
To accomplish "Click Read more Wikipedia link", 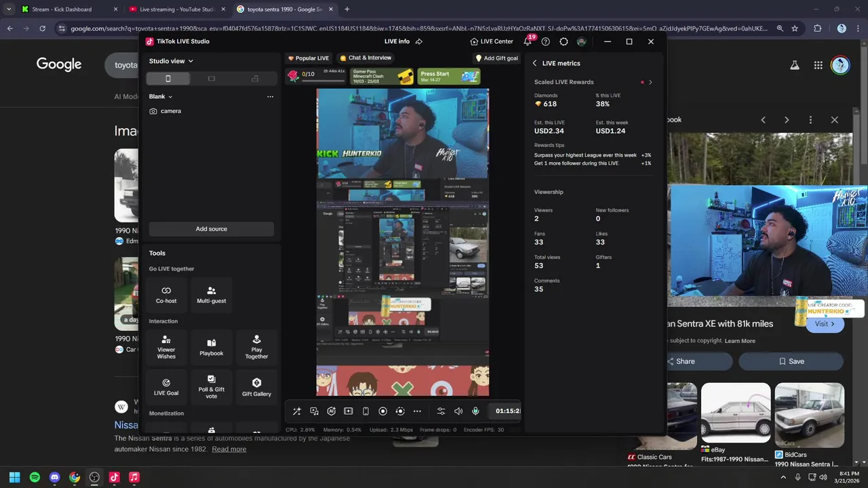I will (229, 449).
